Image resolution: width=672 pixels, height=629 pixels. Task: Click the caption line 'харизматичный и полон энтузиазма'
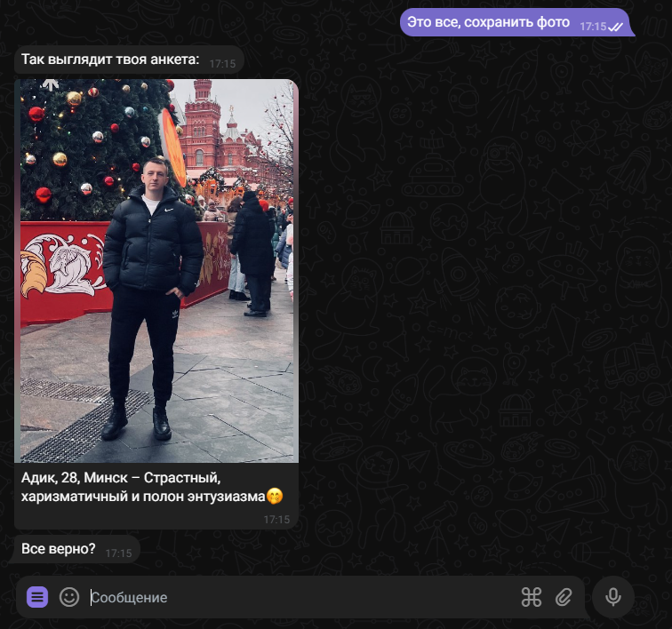coord(142,497)
